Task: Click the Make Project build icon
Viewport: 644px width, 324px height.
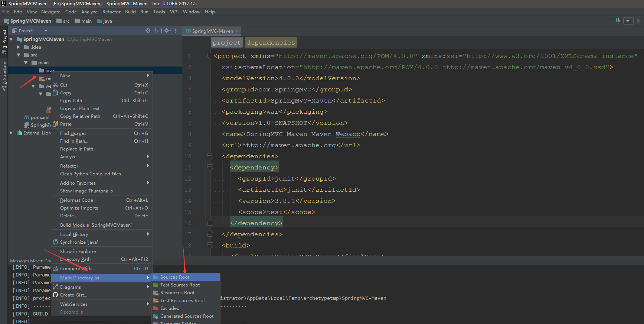Action: coord(618,21)
